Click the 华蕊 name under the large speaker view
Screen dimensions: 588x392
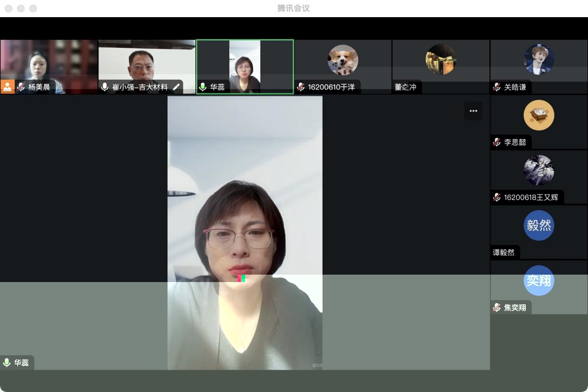[x=21, y=362]
